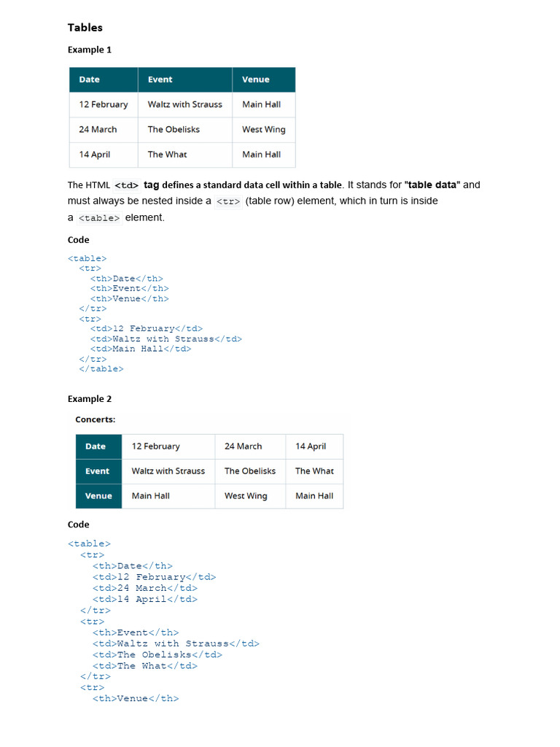
Task: Click "<th>Venue</th>" in the first code block
Action: 130,298
